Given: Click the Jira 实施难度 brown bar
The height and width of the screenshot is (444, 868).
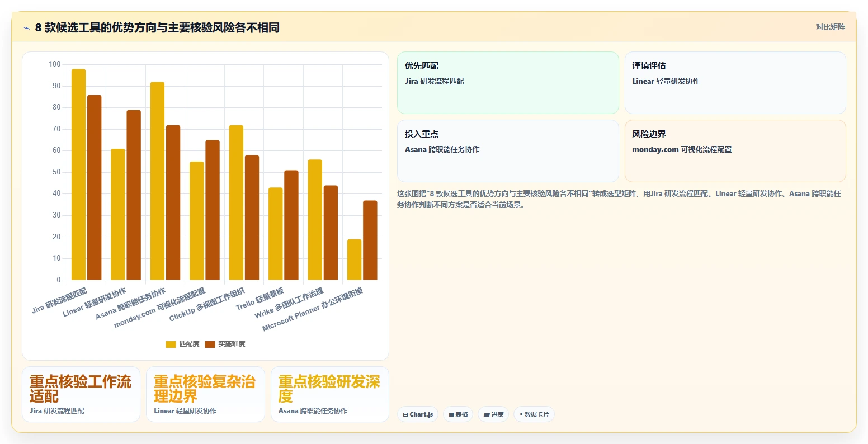Looking at the screenshot, I should (x=95, y=187).
